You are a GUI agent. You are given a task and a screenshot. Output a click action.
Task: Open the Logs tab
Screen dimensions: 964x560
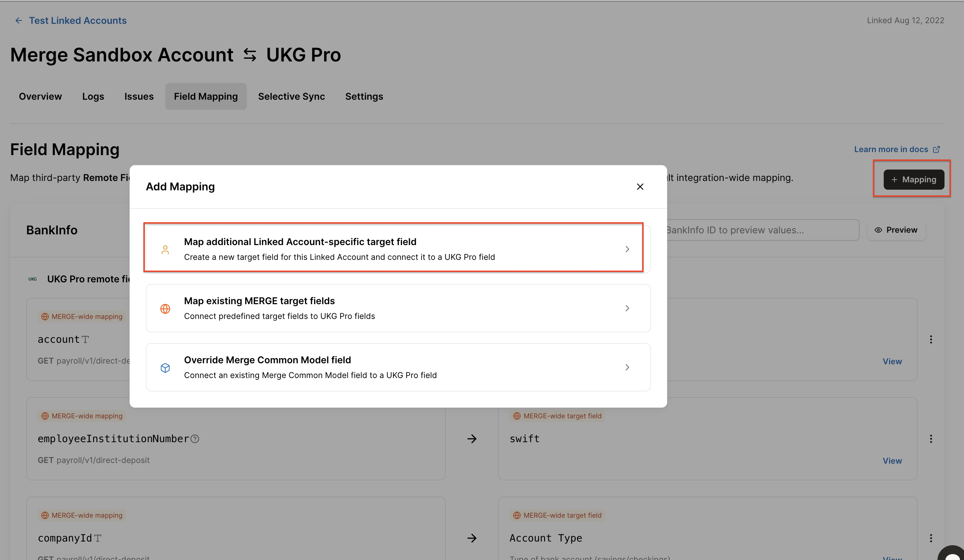93,96
